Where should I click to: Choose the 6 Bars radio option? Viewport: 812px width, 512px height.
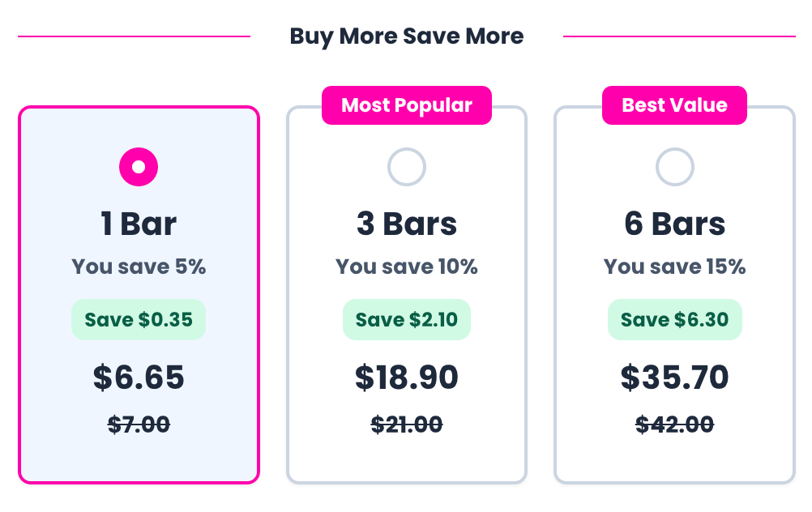(x=674, y=167)
